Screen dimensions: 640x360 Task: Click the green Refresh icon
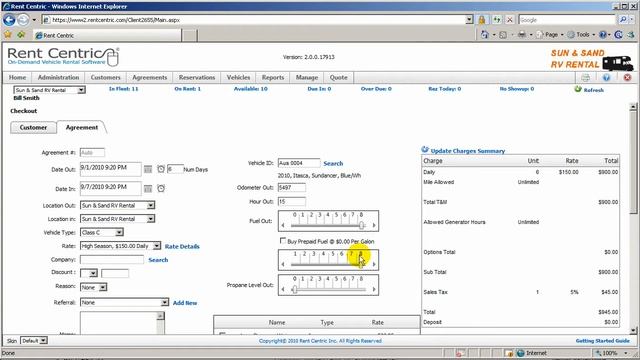578,89
